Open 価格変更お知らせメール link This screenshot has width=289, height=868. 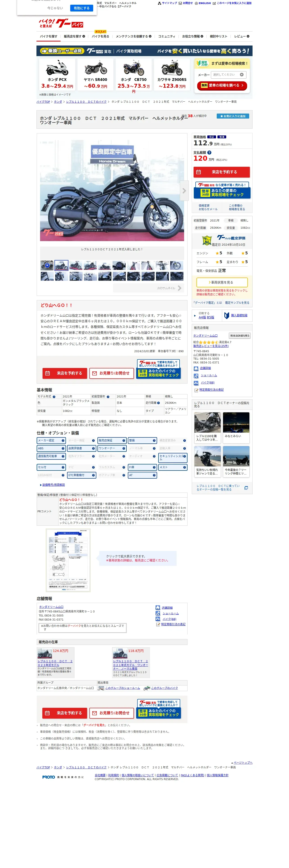coord(208,207)
